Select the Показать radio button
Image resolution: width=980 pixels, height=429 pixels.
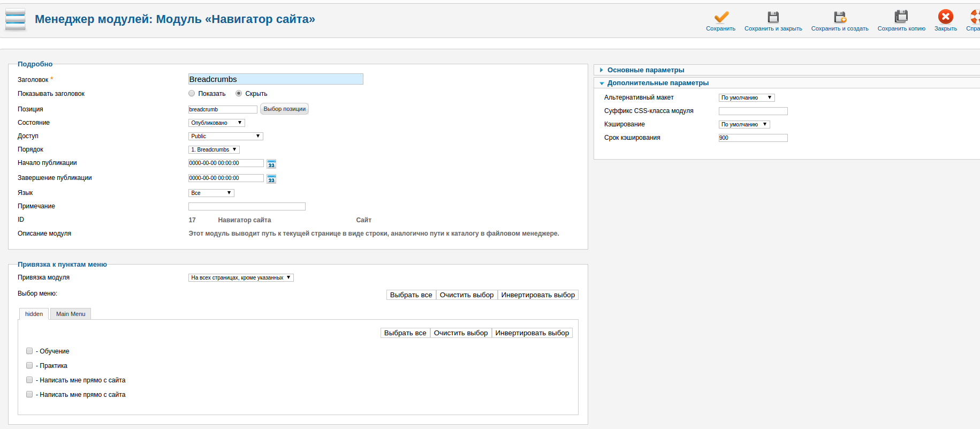coord(192,93)
